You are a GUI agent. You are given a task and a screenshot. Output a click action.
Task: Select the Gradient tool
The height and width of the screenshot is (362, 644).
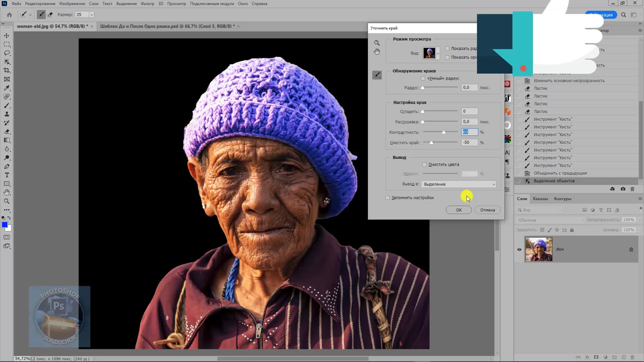tap(7, 140)
